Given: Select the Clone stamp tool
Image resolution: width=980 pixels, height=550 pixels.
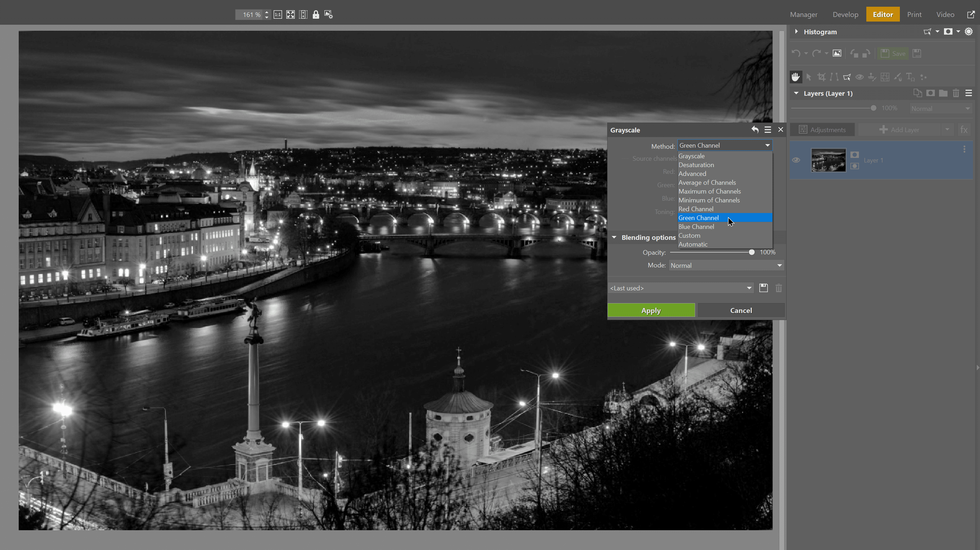Looking at the screenshot, I should click(872, 77).
